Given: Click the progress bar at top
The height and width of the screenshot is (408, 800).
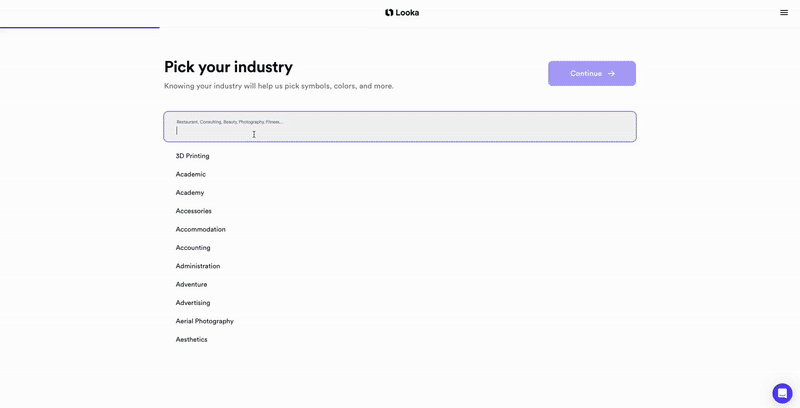Looking at the screenshot, I should click(80, 28).
